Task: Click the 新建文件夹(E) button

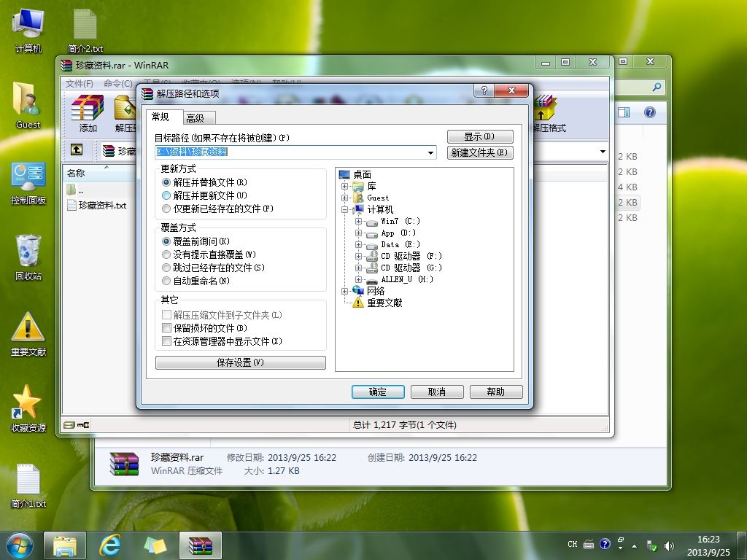Action: tap(480, 152)
